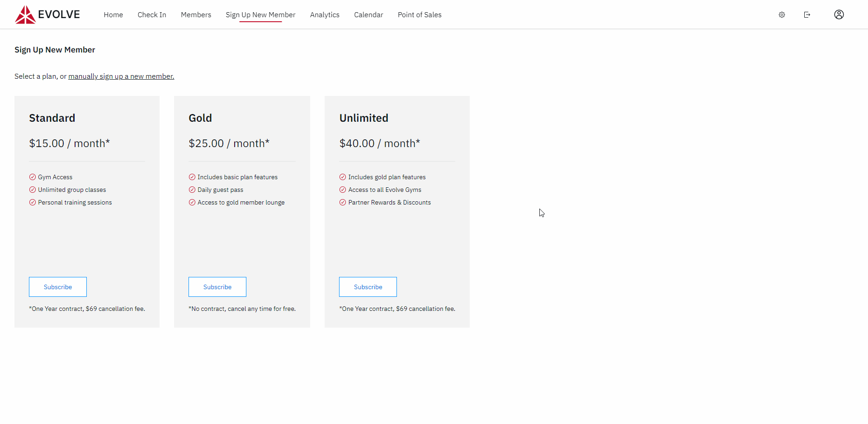Open the Check In page
This screenshot has width=868, height=424.
[x=151, y=14]
